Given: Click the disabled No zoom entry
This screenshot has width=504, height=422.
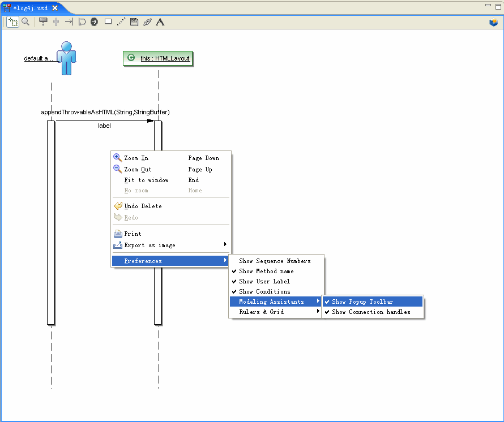Looking at the screenshot, I should [170, 190].
